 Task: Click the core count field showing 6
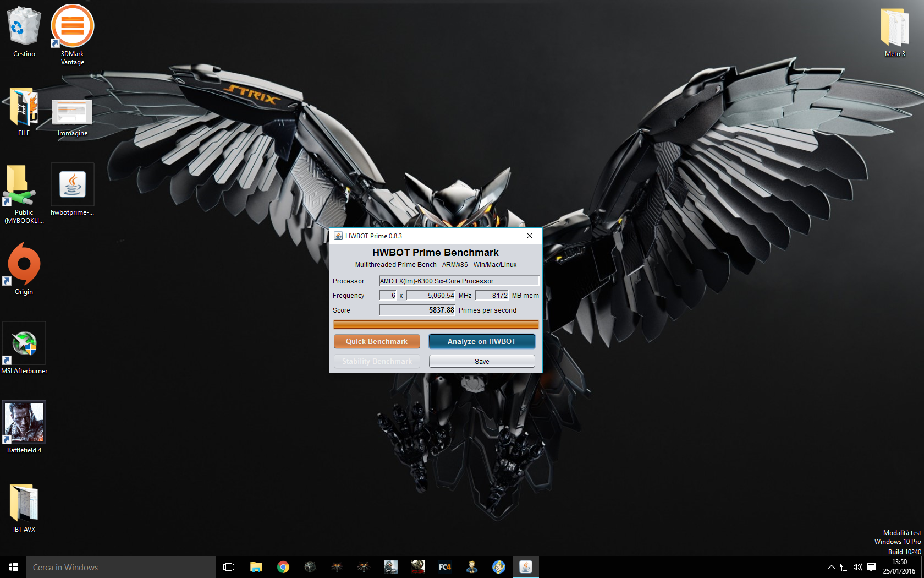pos(388,296)
